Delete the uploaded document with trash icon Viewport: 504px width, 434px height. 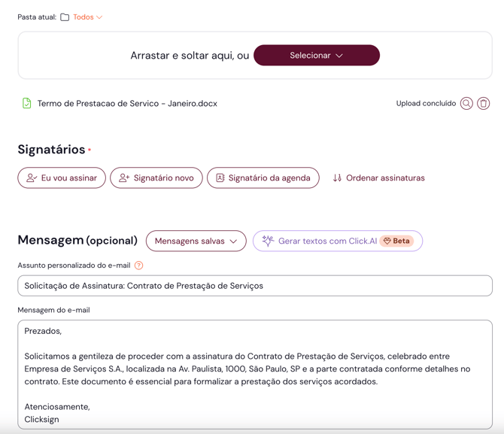[484, 104]
